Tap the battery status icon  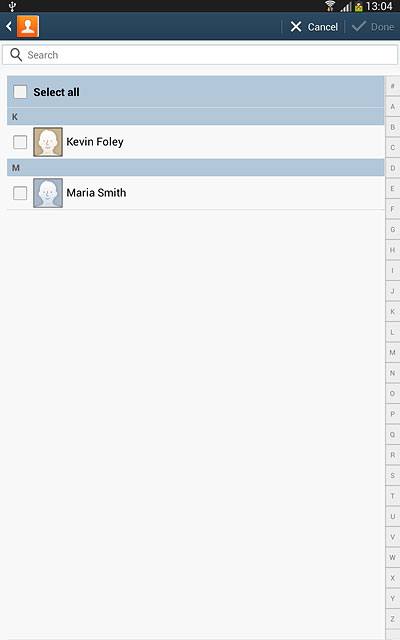pos(359,6)
